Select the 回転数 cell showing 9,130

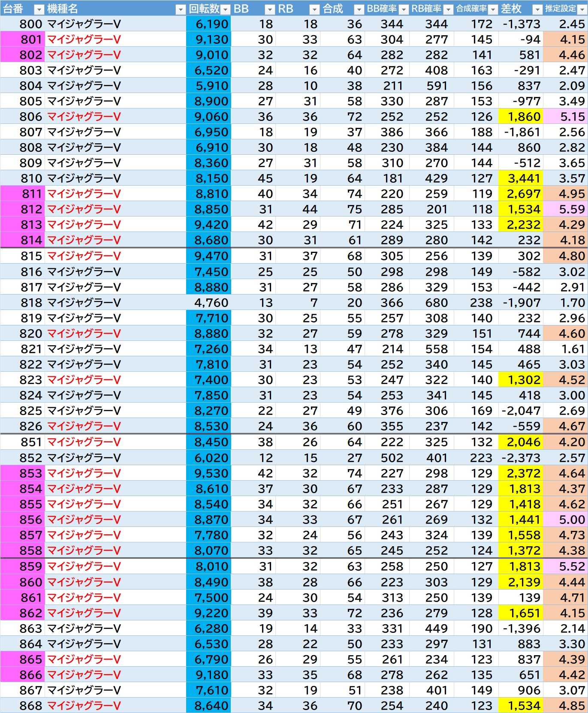[209, 39]
